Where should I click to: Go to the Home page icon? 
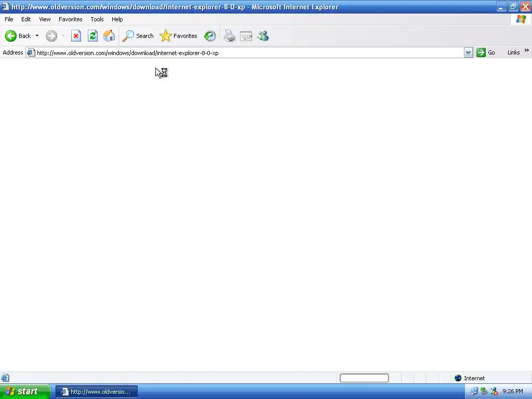tap(109, 36)
